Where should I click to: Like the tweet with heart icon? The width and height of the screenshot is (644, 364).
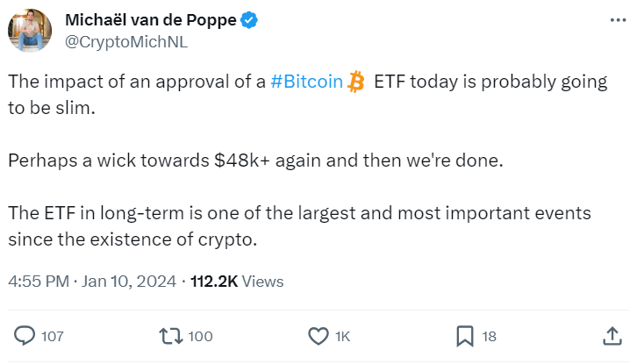(x=318, y=335)
